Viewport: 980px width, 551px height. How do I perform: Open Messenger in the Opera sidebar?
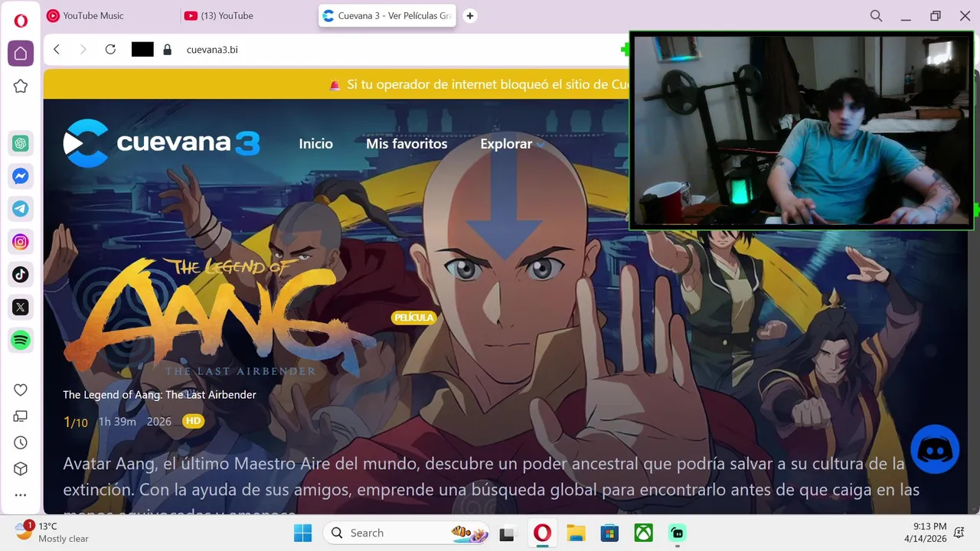click(21, 176)
